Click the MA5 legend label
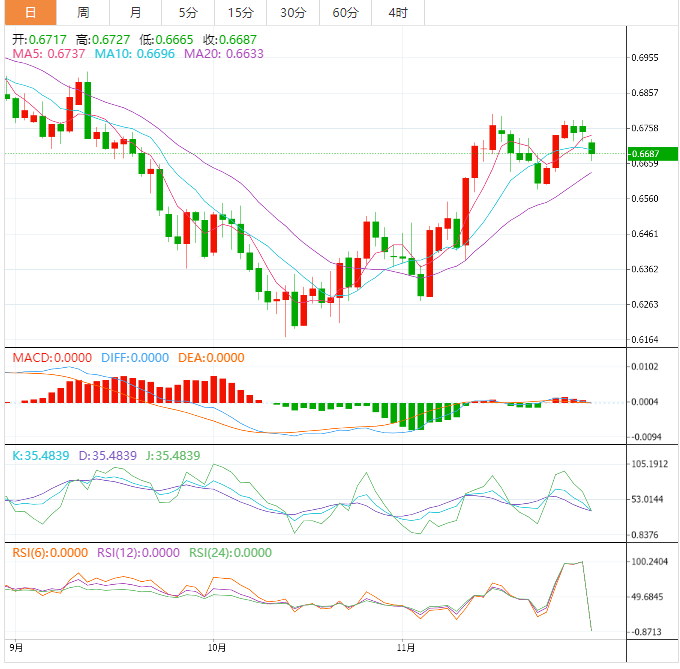The image size is (680, 669). point(48,54)
